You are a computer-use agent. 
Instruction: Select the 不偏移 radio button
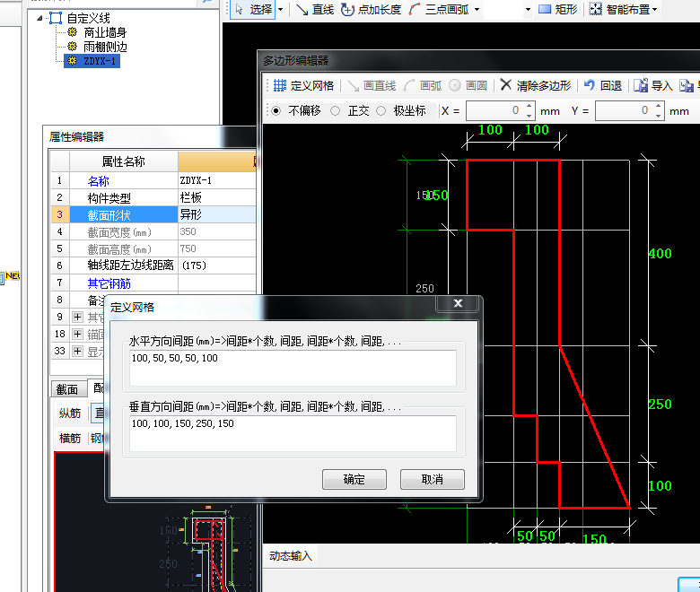276,110
